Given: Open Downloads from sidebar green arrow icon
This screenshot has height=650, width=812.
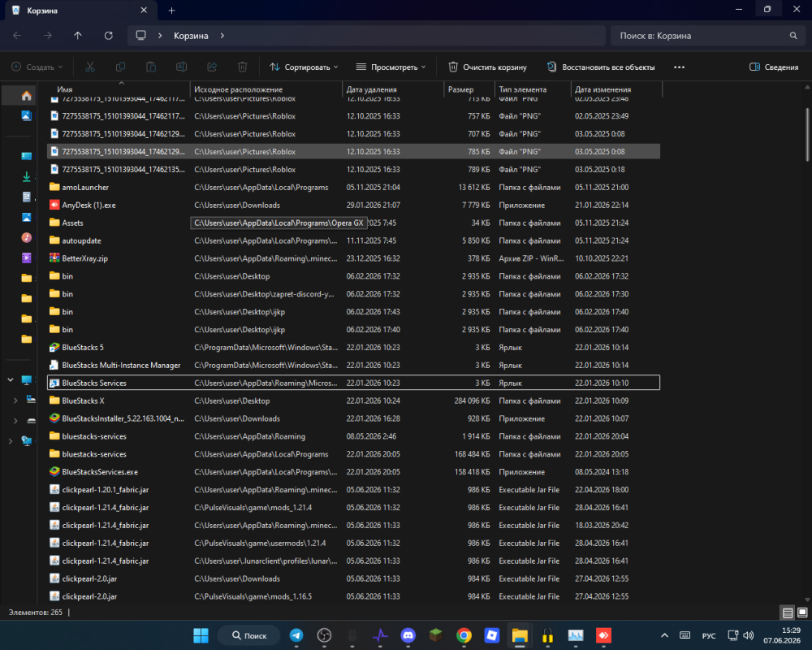Looking at the screenshot, I should coord(27,177).
